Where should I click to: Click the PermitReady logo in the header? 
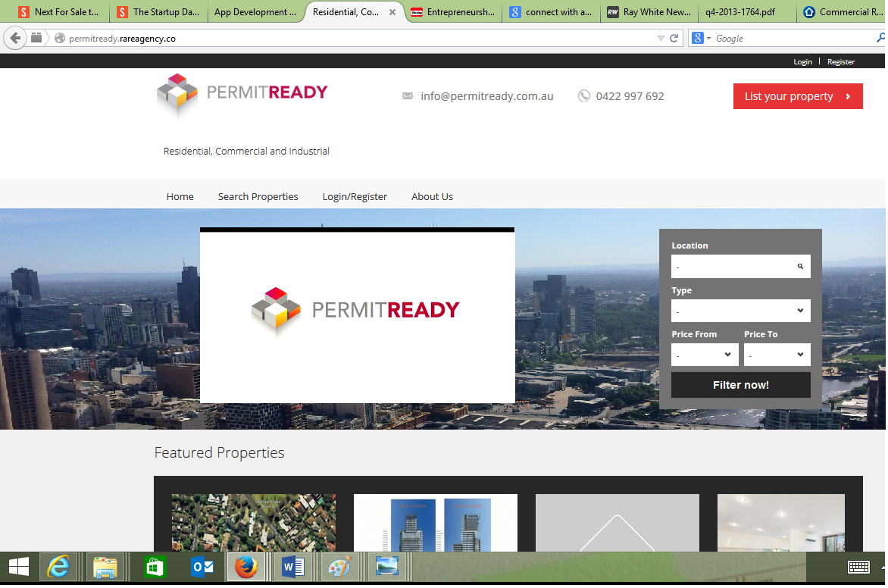[x=242, y=94]
